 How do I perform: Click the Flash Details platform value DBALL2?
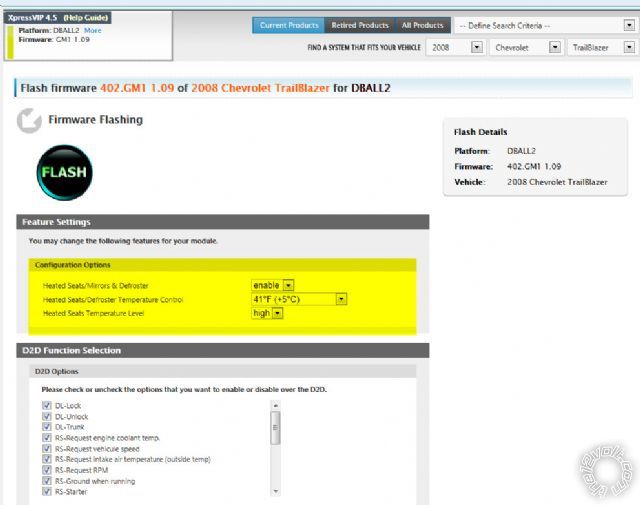point(521,151)
